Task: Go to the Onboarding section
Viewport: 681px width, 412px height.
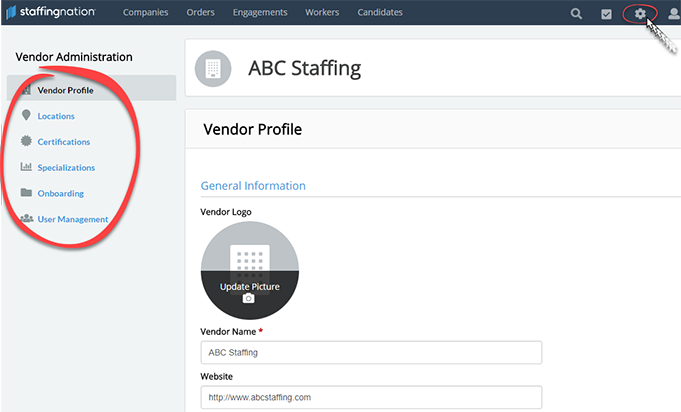Action: (x=61, y=193)
